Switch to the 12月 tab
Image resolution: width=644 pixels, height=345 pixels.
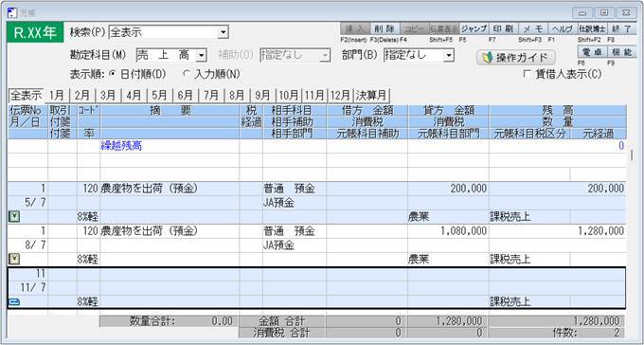pos(341,96)
